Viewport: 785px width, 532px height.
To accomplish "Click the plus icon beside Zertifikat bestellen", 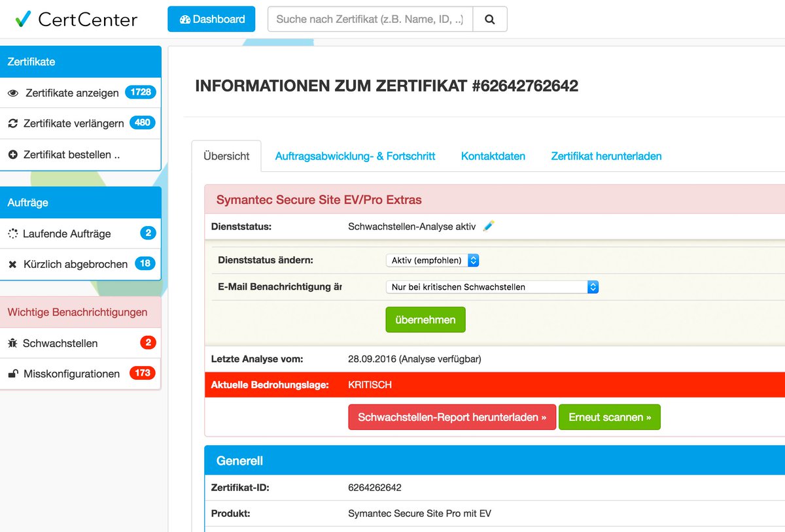I will click(12, 155).
